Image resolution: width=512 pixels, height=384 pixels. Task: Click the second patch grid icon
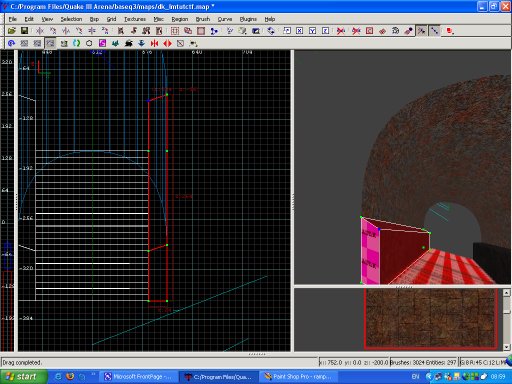point(37,43)
